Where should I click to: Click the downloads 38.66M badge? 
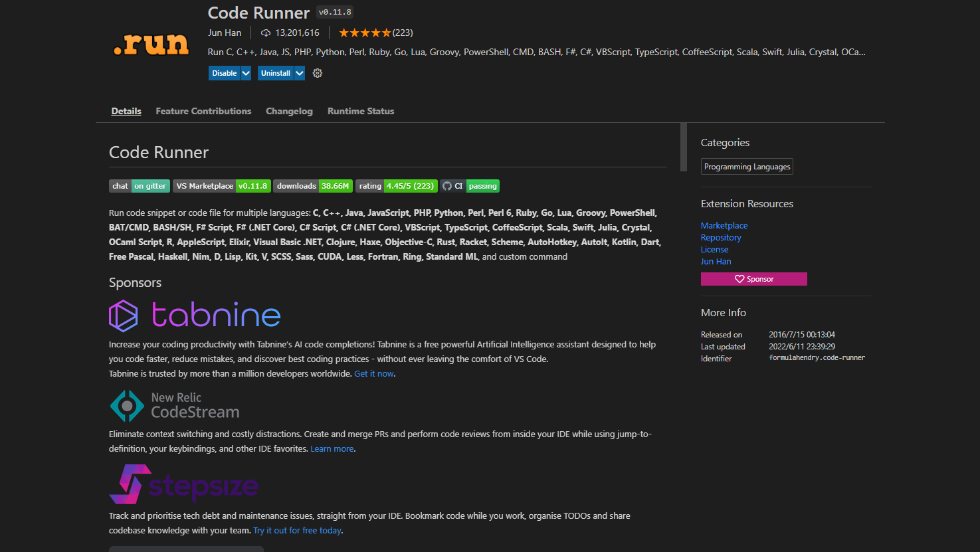(x=313, y=186)
